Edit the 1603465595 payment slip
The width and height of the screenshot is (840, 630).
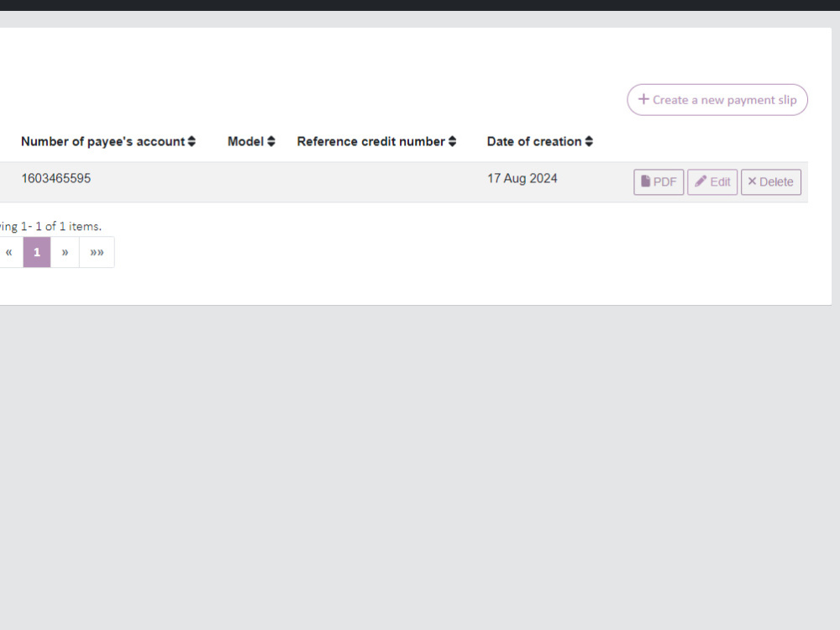[712, 181]
